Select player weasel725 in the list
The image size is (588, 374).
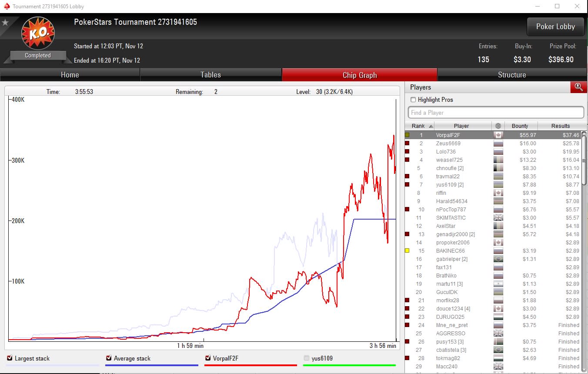(x=493, y=160)
